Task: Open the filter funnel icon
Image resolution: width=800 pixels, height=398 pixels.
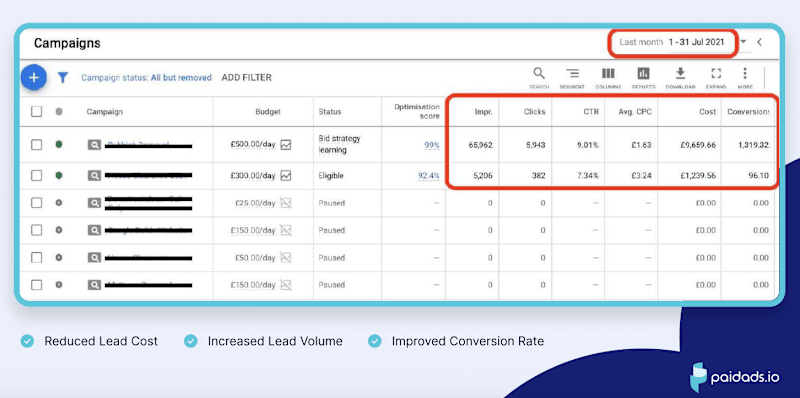Action: 63,78
